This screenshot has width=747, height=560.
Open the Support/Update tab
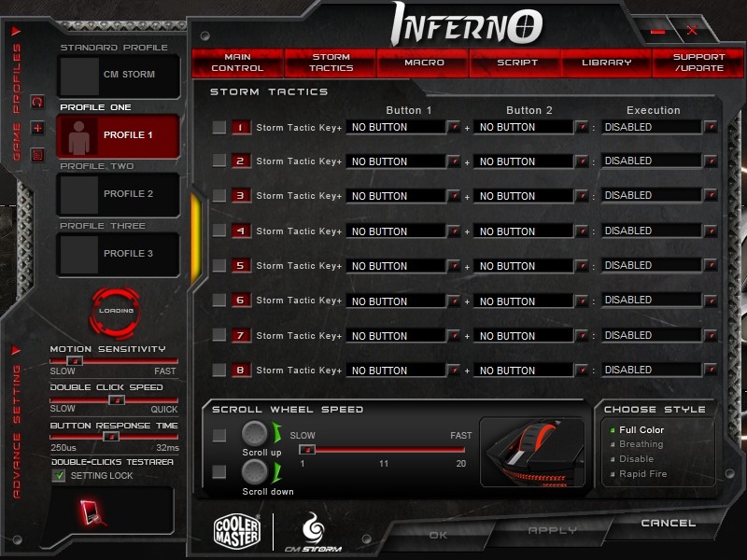[x=698, y=63]
